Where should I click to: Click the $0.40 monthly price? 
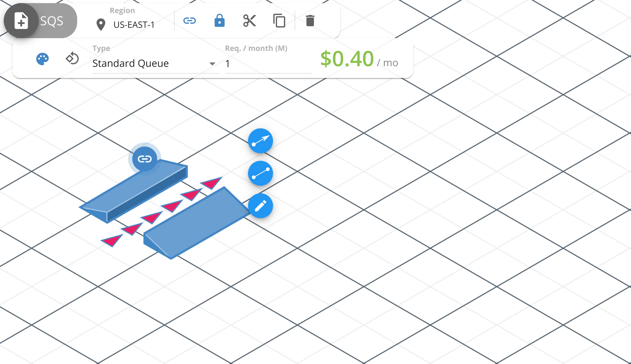pyautogui.click(x=347, y=59)
